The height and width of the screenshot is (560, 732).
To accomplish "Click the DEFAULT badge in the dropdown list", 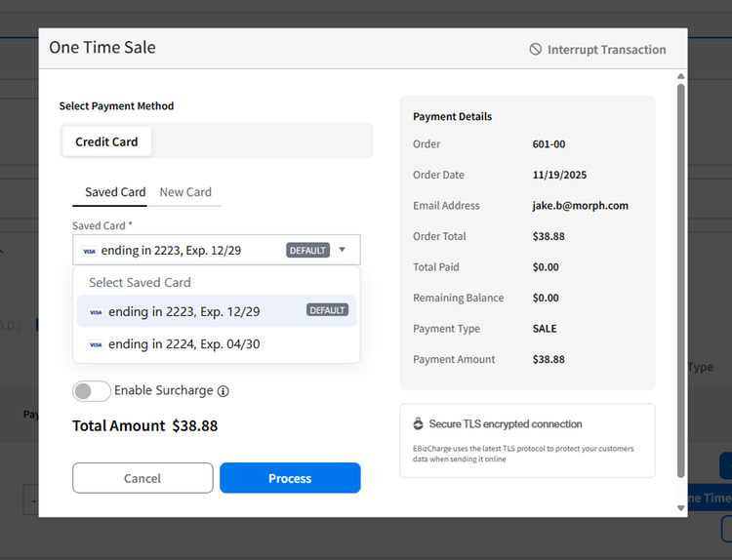I will pos(327,310).
